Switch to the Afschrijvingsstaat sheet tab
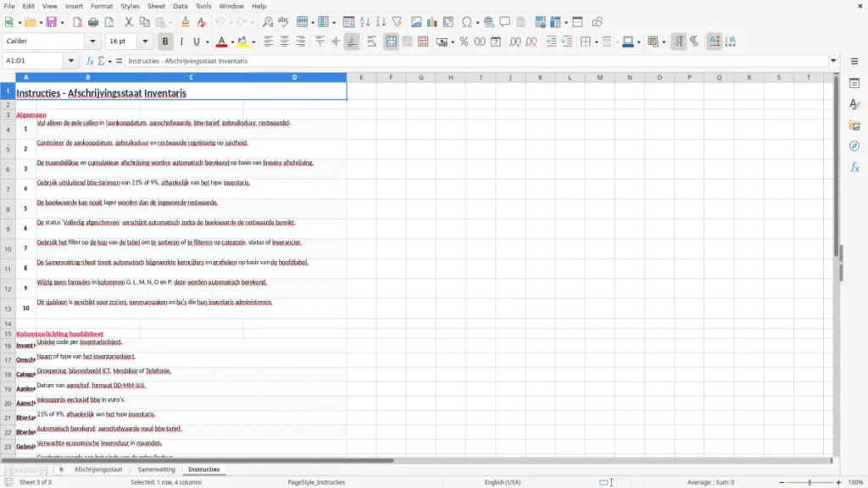The height and width of the screenshot is (488, 868). [x=98, y=469]
